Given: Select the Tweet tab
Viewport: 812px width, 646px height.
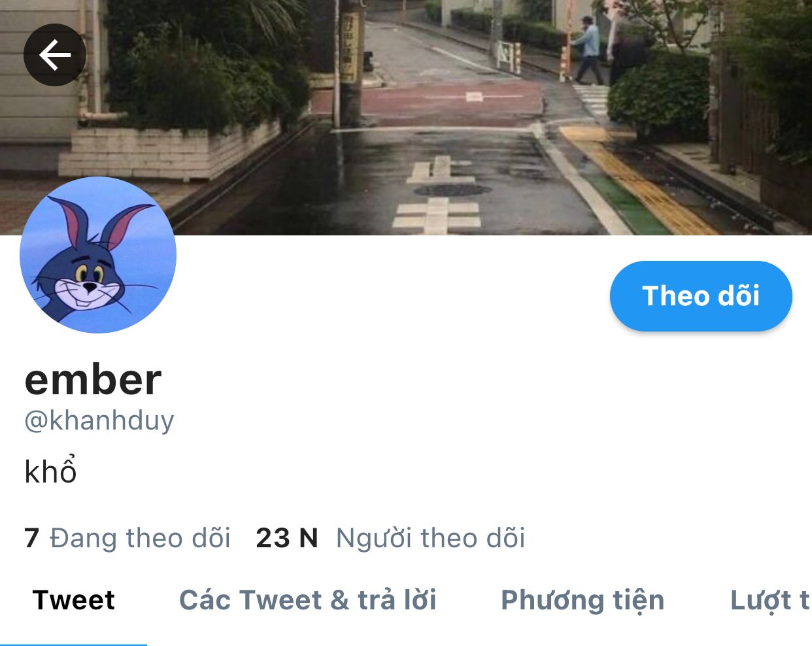Looking at the screenshot, I should pyautogui.click(x=74, y=600).
